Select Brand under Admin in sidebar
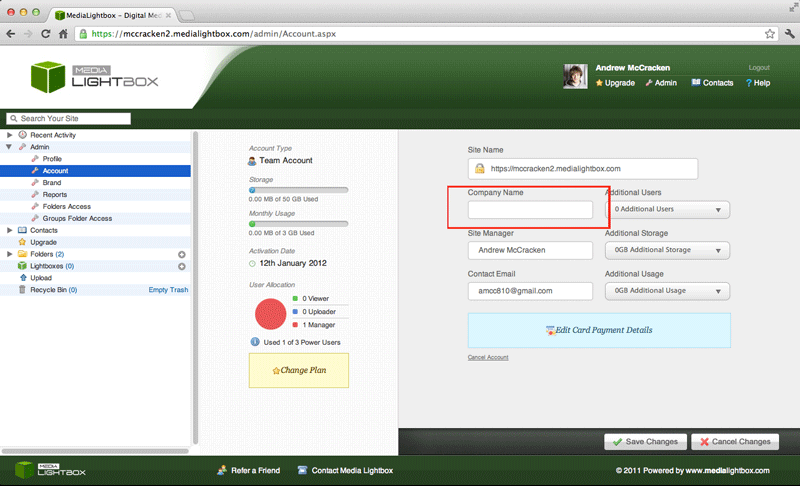 click(52, 183)
